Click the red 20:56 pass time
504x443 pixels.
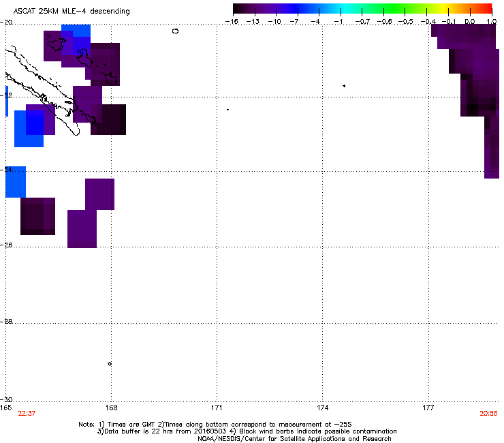click(x=488, y=414)
